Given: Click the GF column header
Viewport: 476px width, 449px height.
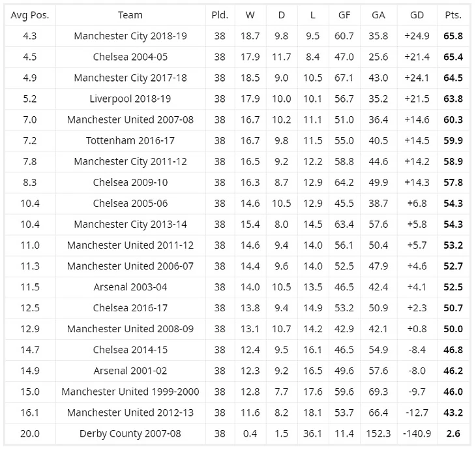Looking at the screenshot, I should coord(344,15).
